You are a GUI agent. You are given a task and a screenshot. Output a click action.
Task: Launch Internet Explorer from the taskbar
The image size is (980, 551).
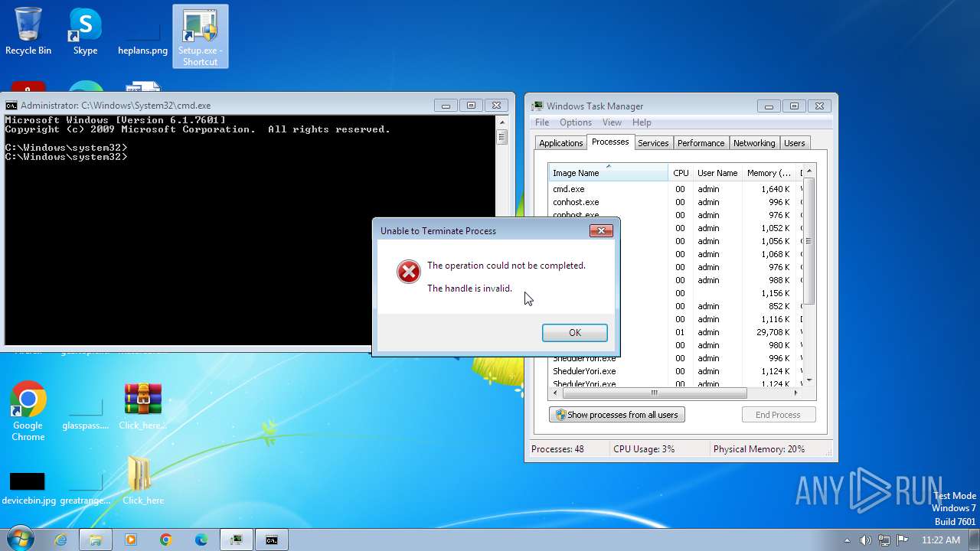60,540
